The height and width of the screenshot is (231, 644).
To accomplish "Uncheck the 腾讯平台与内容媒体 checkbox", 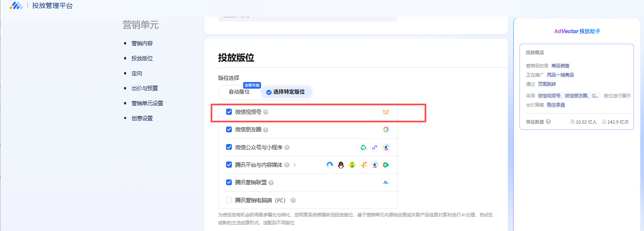I will (x=229, y=164).
